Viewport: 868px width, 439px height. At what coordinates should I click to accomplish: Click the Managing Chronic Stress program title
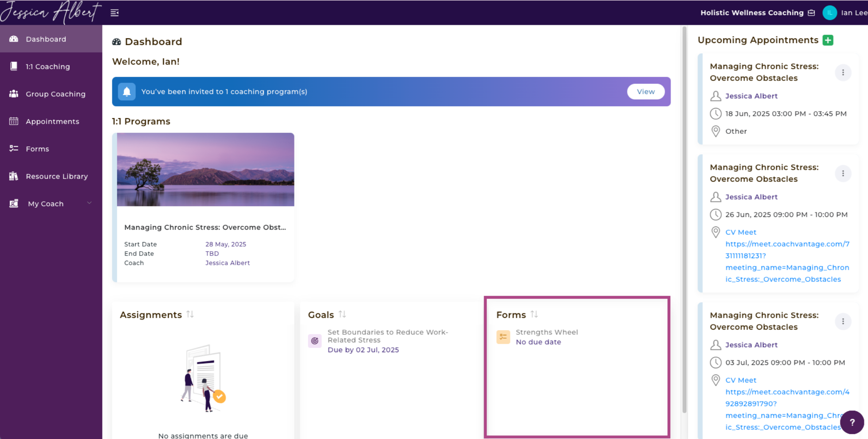(205, 227)
